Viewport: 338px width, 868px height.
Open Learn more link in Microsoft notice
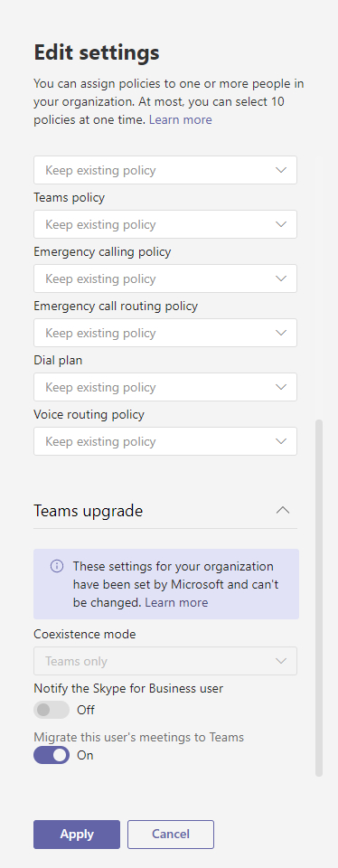(x=176, y=602)
